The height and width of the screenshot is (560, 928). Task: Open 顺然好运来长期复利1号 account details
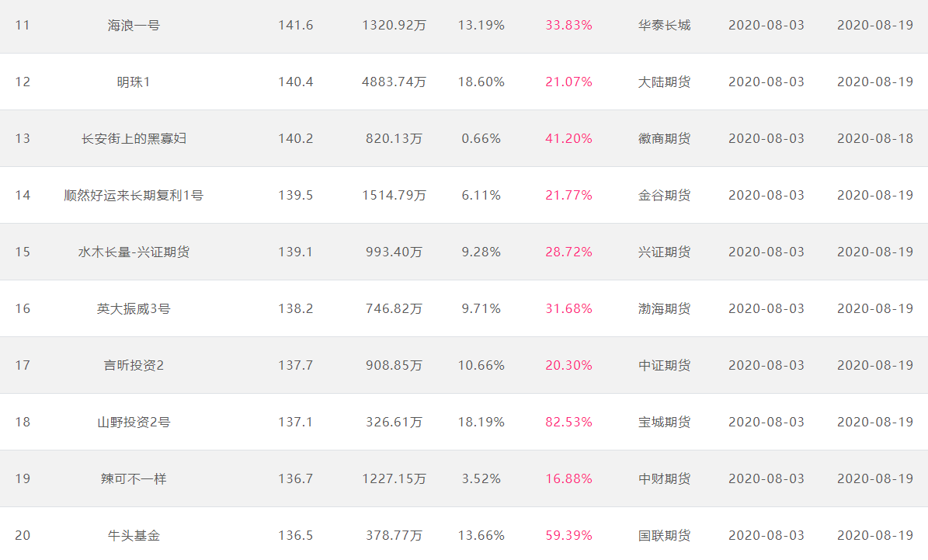[x=134, y=196]
